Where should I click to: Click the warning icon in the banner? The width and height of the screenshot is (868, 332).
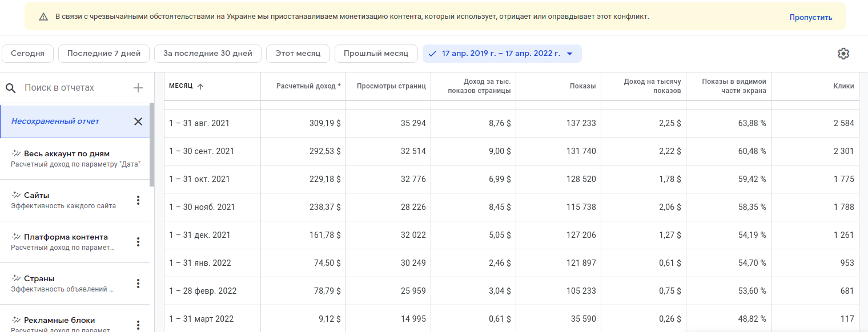tap(43, 17)
